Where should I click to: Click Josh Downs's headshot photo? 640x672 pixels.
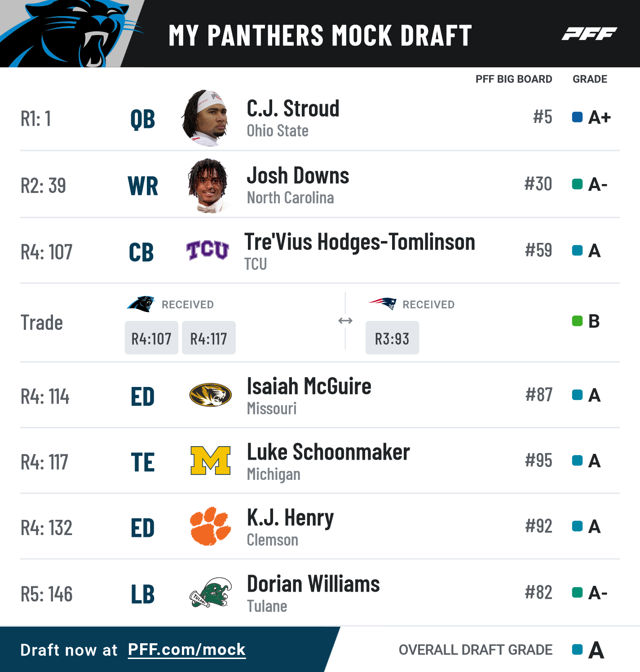pos(207,185)
